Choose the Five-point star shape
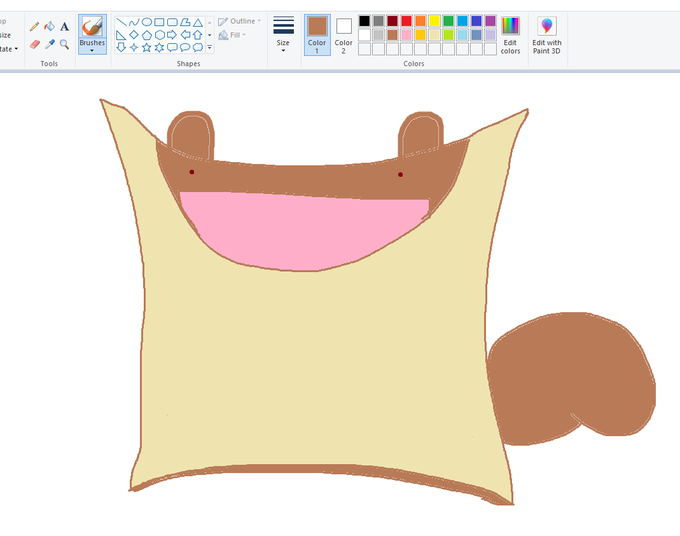This screenshot has height=536, width=680. (x=147, y=47)
